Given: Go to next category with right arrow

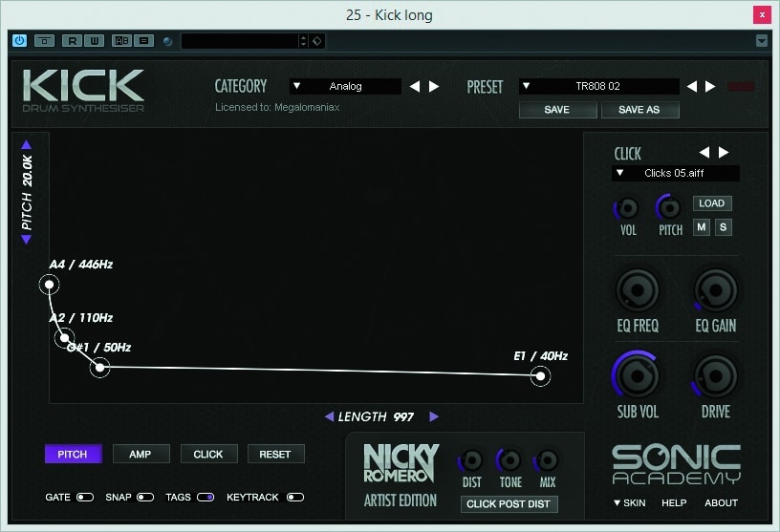Looking at the screenshot, I should pyautogui.click(x=434, y=87).
